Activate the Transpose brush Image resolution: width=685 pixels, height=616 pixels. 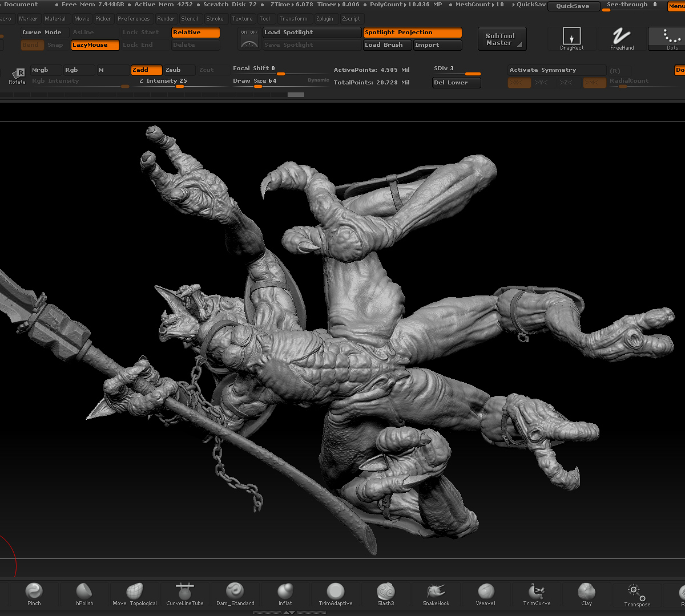pos(637,595)
